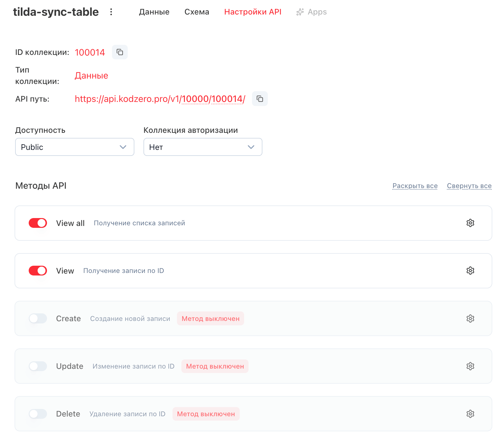Switch on the Delete method toggle
The width and height of the screenshot is (504, 438).
point(38,414)
